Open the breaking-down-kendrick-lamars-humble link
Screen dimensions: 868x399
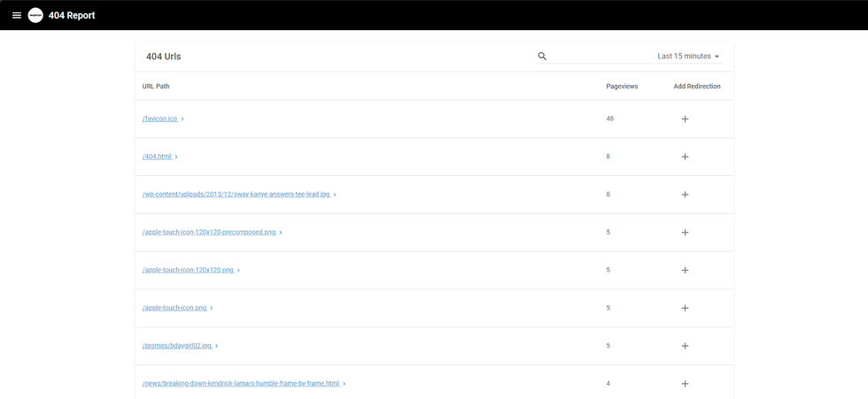[x=241, y=384]
